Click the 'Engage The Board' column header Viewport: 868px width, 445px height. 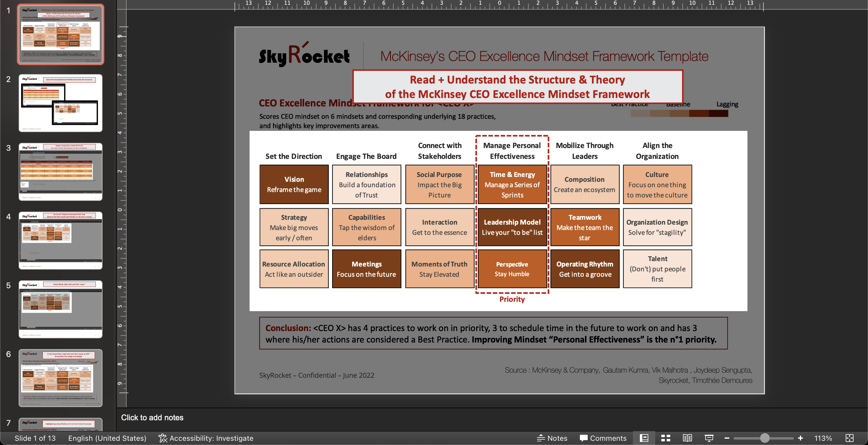click(x=366, y=156)
